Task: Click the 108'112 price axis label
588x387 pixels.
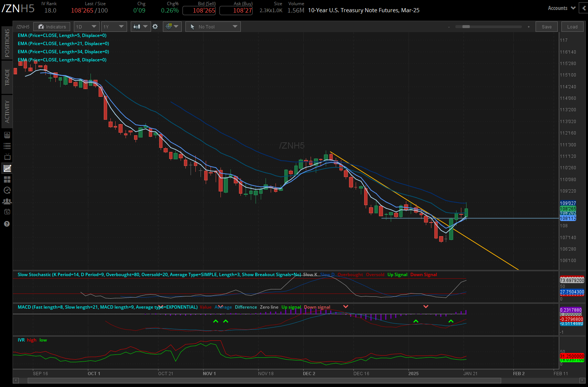Action: coord(568,218)
